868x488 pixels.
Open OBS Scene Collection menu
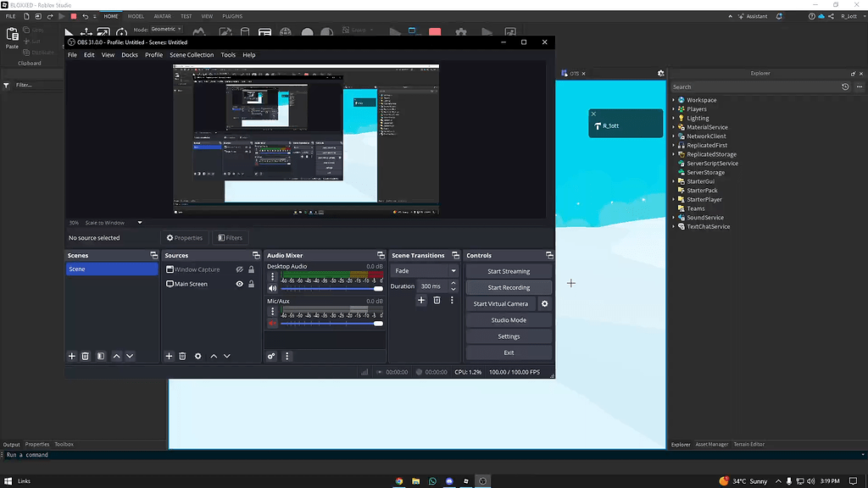(192, 55)
